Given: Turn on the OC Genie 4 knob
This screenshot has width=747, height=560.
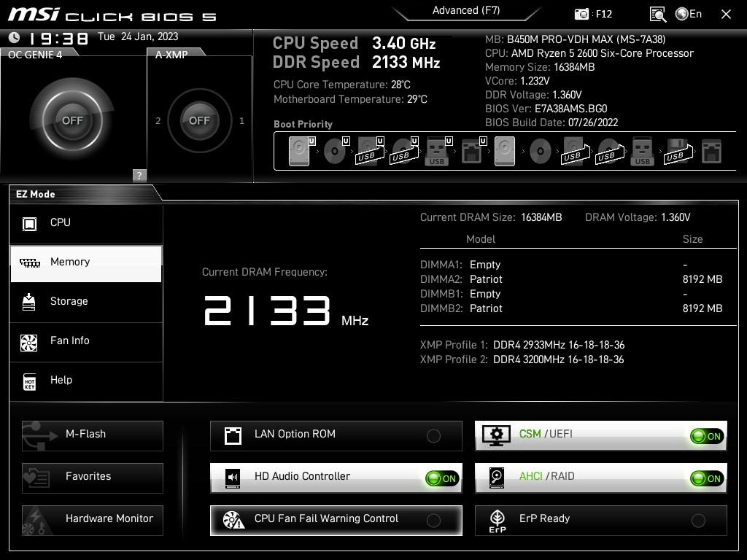Looking at the screenshot, I should (x=72, y=120).
